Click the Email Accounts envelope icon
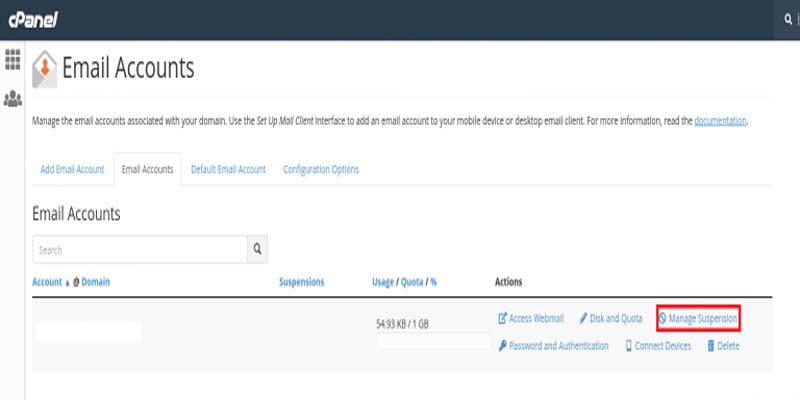This screenshot has width=800, height=400. tap(45, 69)
